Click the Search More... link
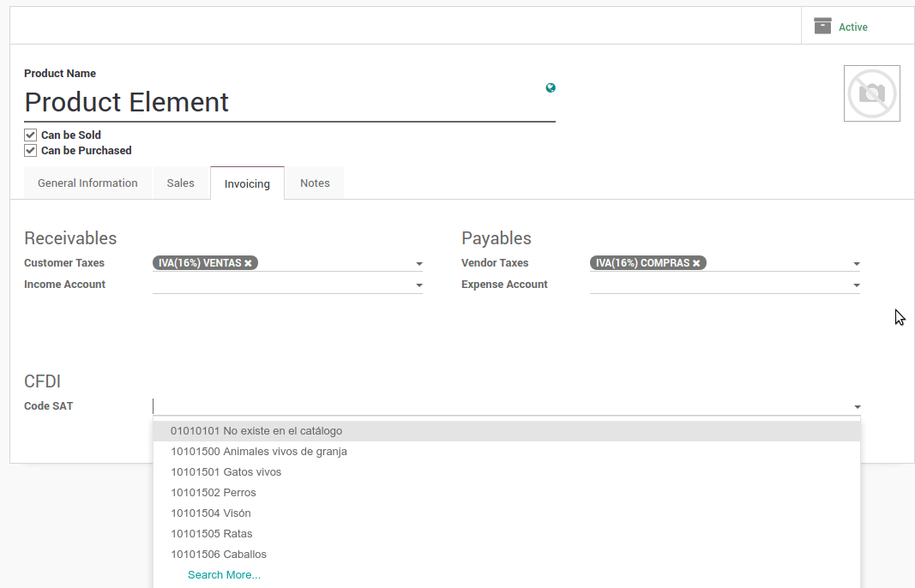 pyautogui.click(x=224, y=575)
